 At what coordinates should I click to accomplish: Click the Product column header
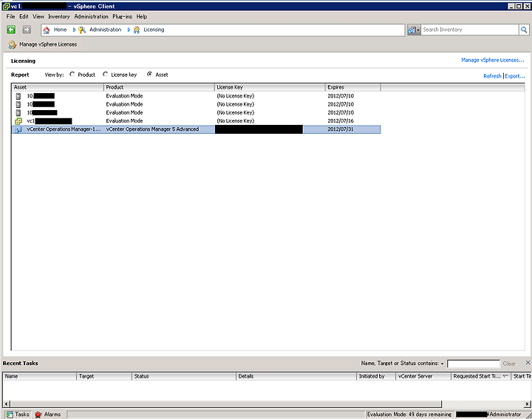(159, 87)
